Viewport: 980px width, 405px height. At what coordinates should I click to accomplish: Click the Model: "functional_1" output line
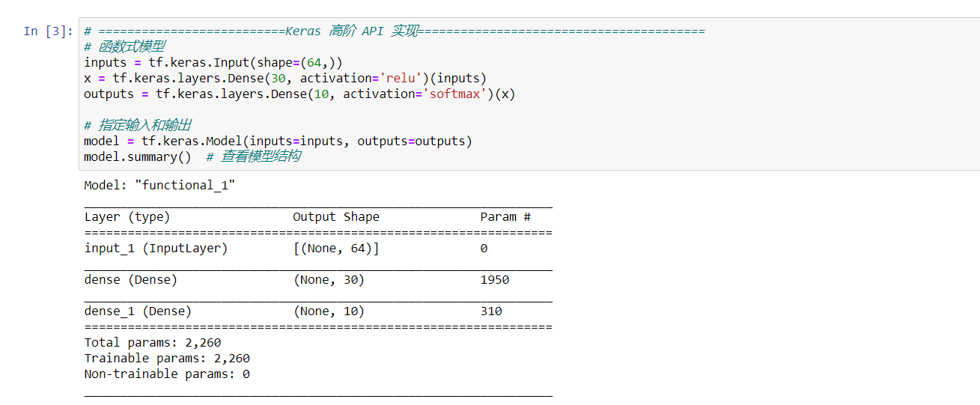tap(159, 185)
